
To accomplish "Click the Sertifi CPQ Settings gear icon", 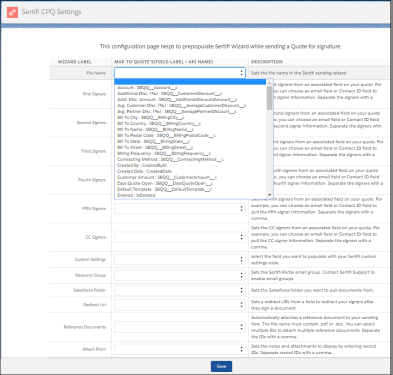I will (12, 12).
